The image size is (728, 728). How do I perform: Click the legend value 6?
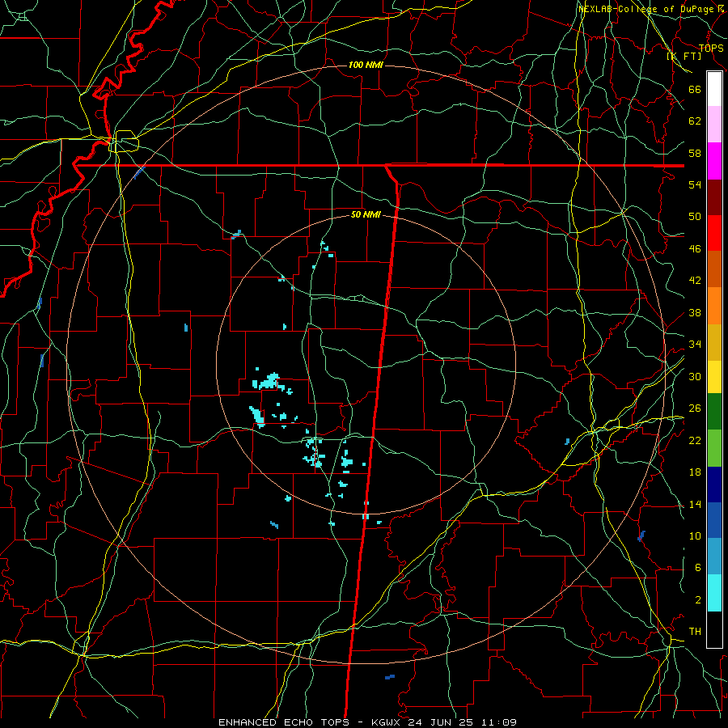coord(698,567)
